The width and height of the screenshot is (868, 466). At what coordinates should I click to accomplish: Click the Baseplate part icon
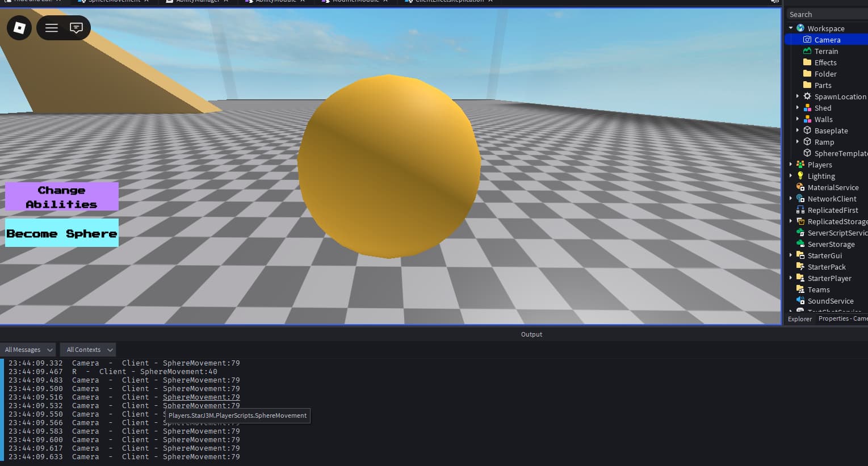[x=807, y=131]
